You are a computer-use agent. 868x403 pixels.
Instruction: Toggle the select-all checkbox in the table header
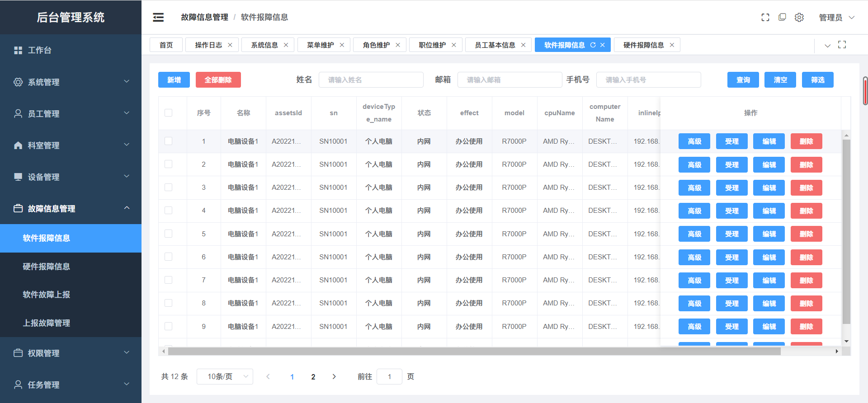(169, 112)
